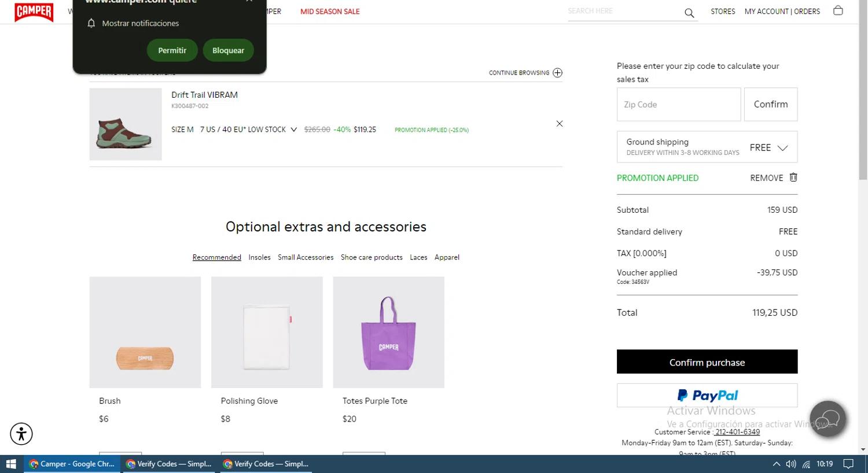This screenshot has height=473, width=868.
Task: Click Confirm purchase button
Action: [x=707, y=362]
